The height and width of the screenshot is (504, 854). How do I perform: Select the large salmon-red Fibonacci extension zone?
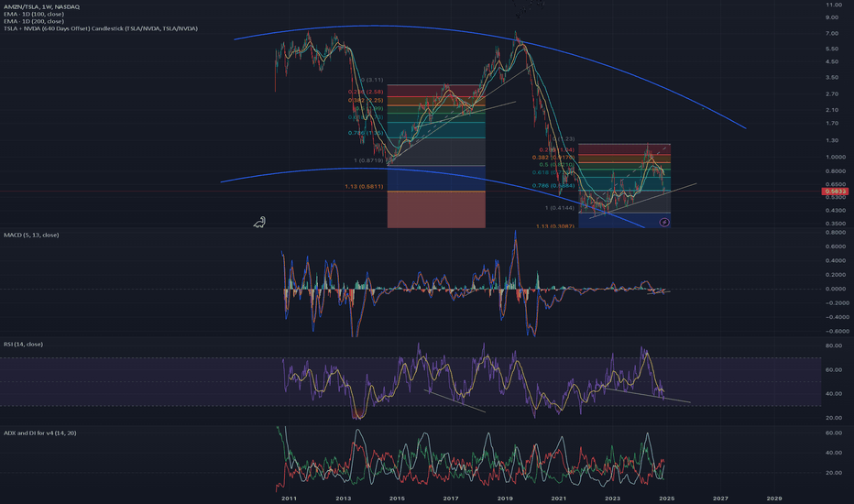point(436,210)
